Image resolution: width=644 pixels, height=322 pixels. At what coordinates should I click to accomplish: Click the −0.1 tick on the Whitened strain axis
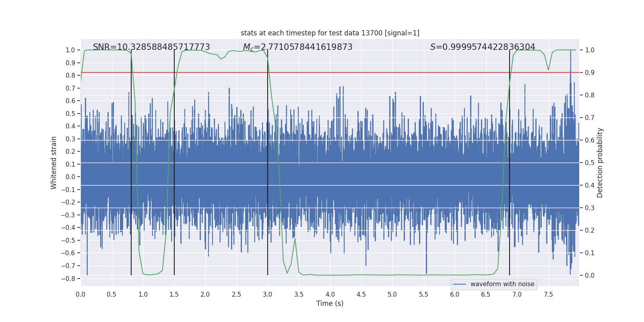click(x=68, y=190)
